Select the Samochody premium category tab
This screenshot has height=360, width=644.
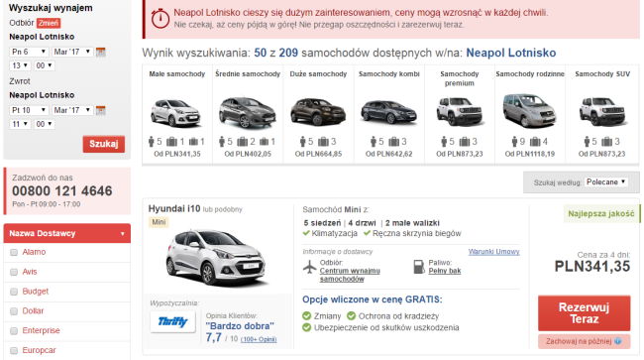460,114
